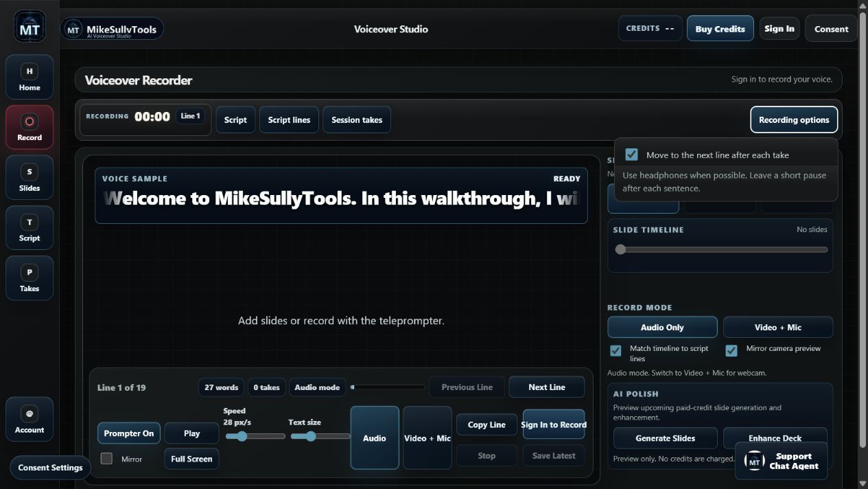Image resolution: width=868 pixels, height=489 pixels.
Task: Choose the large Video + Mic tile
Action: [427, 437]
